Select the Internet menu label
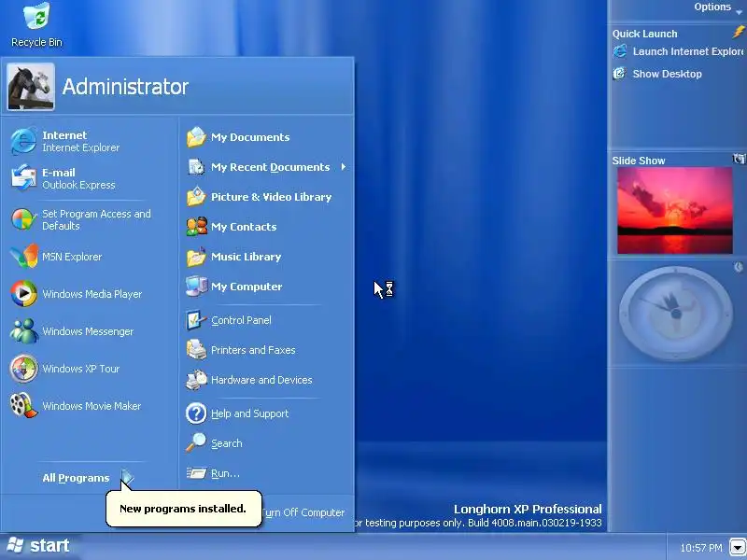This screenshot has height=560, width=747. coord(64,135)
